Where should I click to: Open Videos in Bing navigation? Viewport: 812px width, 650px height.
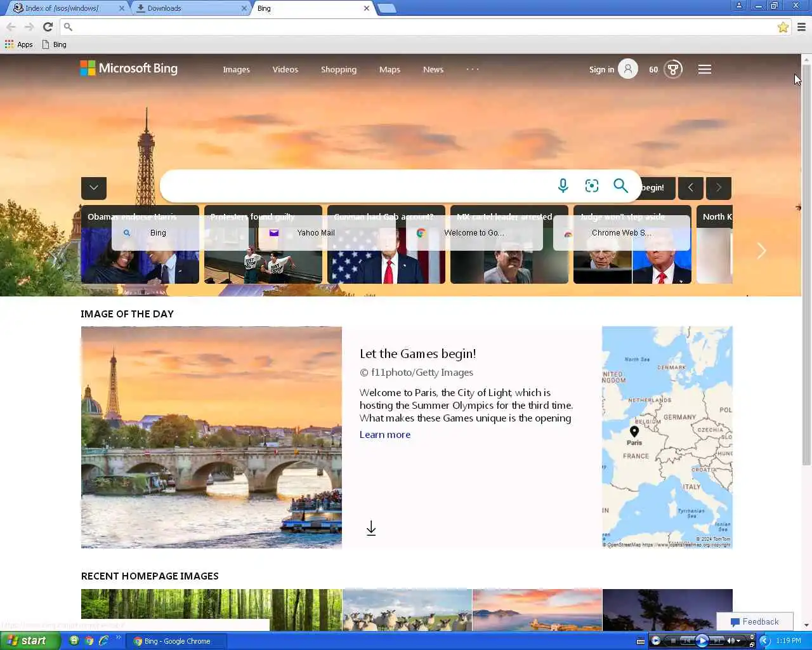click(x=285, y=70)
